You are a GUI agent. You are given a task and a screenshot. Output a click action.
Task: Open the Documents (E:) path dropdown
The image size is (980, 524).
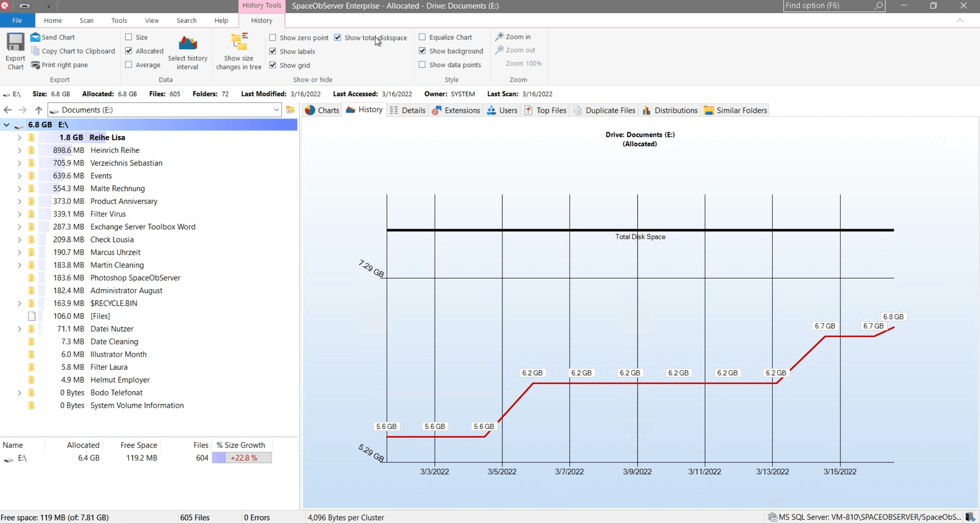[x=276, y=110]
